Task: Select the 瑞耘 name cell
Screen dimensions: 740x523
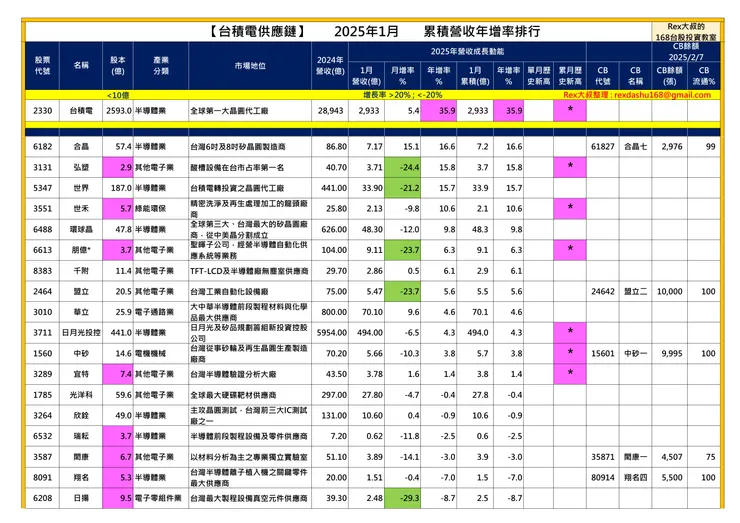Action: click(81, 436)
